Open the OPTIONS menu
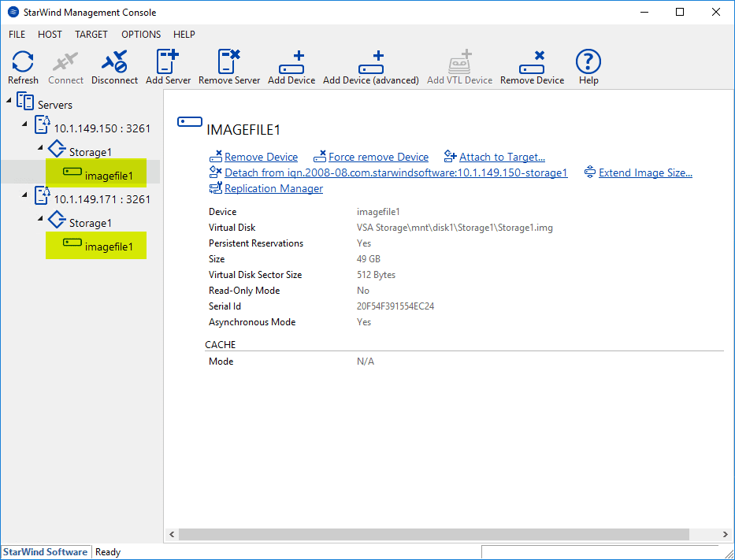 click(141, 35)
